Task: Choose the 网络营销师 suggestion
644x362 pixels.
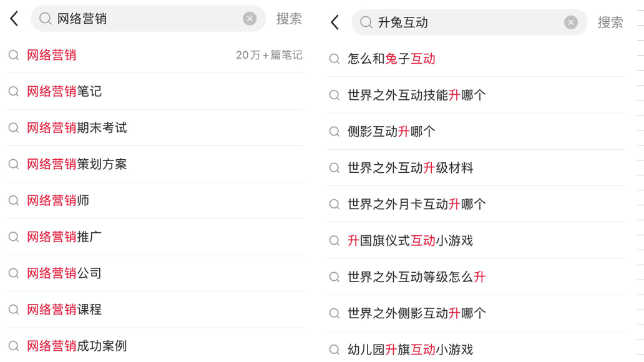Action: (155, 200)
